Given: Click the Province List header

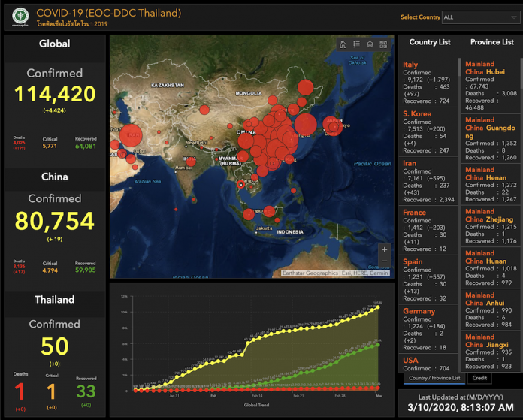Looking at the screenshot, I should coord(492,42).
